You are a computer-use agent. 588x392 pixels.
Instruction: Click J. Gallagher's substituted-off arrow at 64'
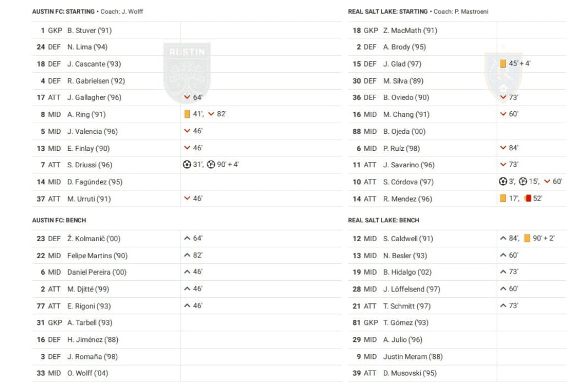pyautogui.click(x=187, y=97)
